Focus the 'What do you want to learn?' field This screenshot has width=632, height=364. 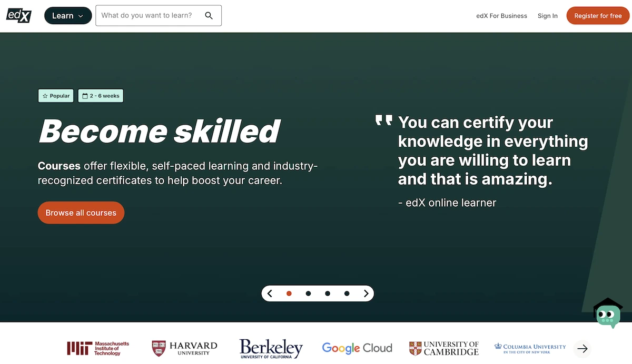click(x=147, y=16)
